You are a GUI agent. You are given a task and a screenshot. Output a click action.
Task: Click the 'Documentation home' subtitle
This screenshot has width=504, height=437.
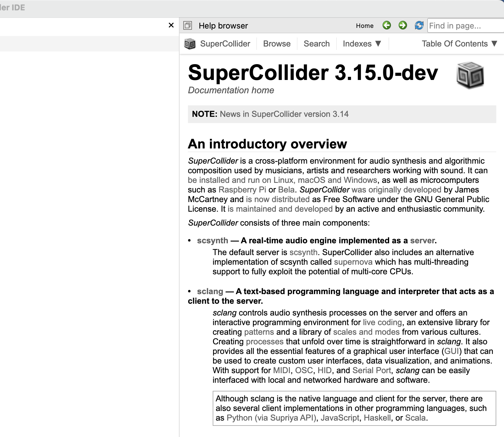231,90
